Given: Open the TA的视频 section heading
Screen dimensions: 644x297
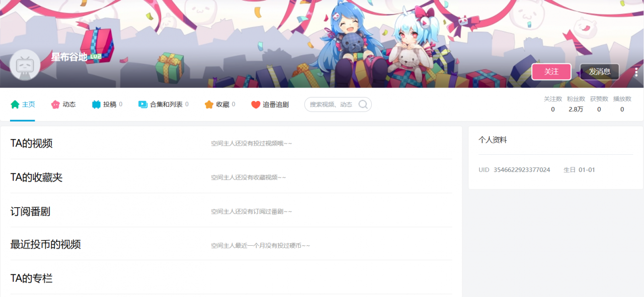Looking at the screenshot, I should [x=31, y=143].
